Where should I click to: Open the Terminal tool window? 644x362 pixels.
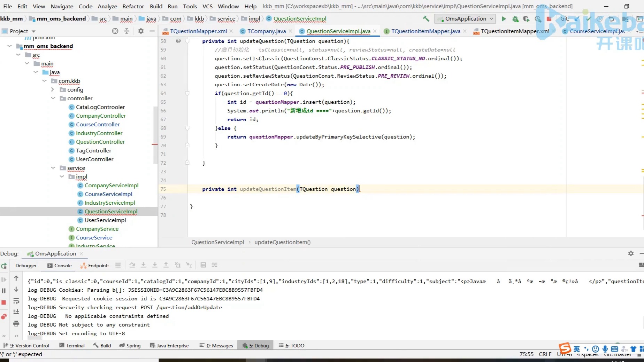click(72, 346)
